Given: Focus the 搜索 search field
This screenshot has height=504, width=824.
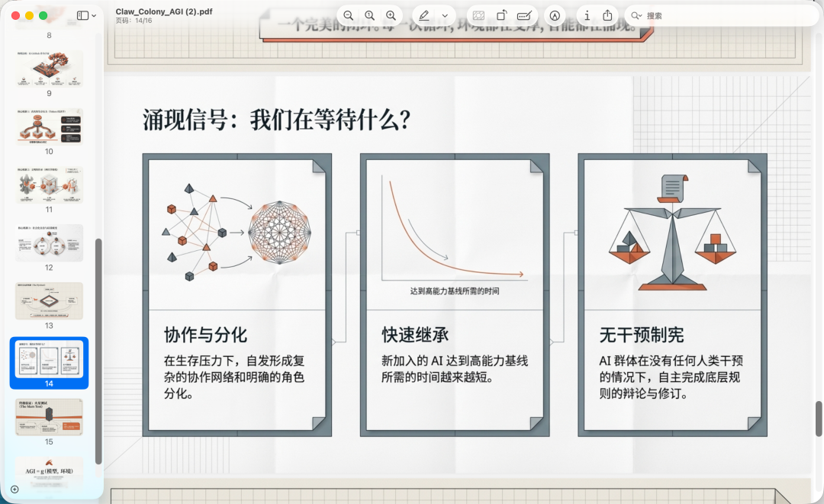Looking at the screenshot, I should (x=723, y=16).
